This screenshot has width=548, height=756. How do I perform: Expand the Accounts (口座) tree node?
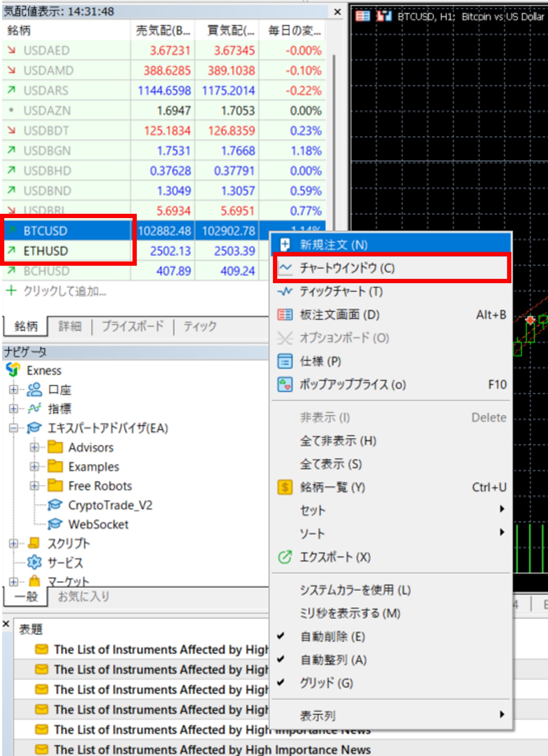coord(13,389)
